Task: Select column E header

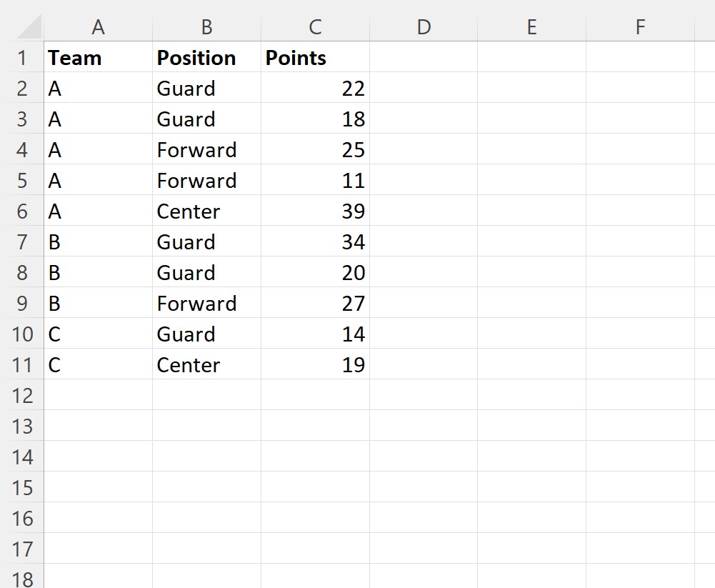Action: click(x=531, y=27)
